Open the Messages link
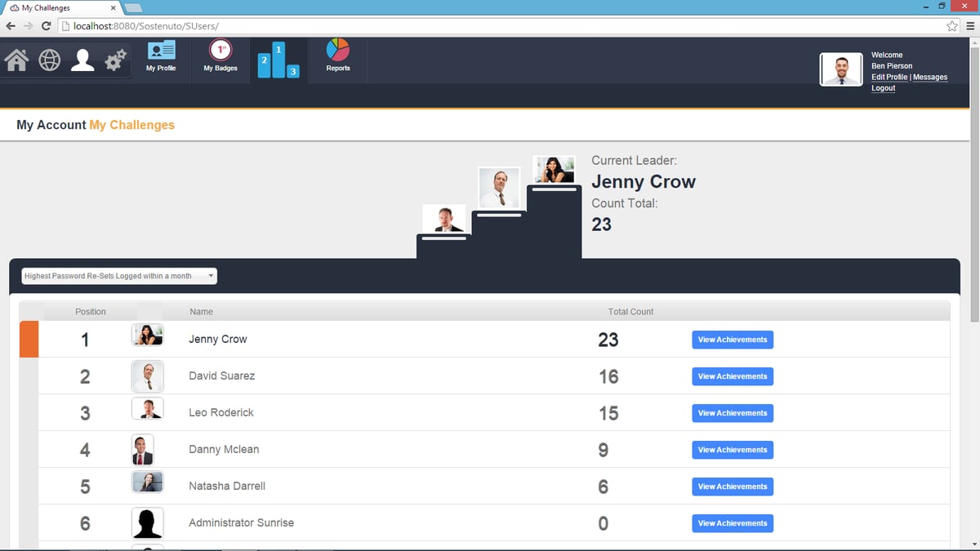The image size is (980, 551). click(930, 77)
